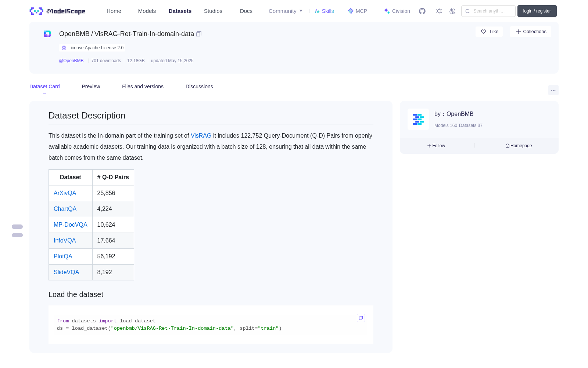588x368 pixels.
Task: Click 'OpenBMB' in the dataset title
Action: click(74, 34)
